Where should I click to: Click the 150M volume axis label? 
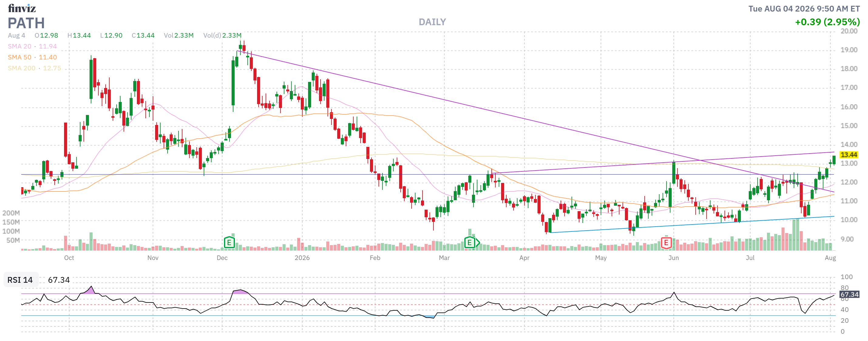pos(11,222)
